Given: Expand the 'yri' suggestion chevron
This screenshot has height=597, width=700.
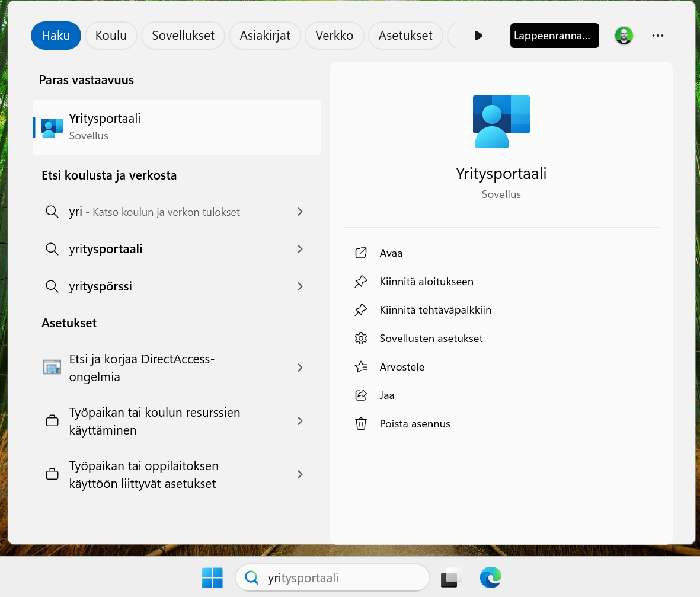Looking at the screenshot, I should 300,212.
